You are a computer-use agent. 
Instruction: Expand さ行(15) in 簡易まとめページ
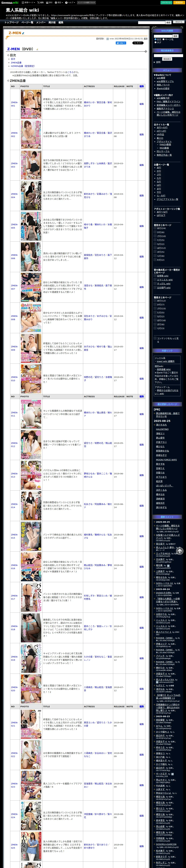[x=155, y=308]
